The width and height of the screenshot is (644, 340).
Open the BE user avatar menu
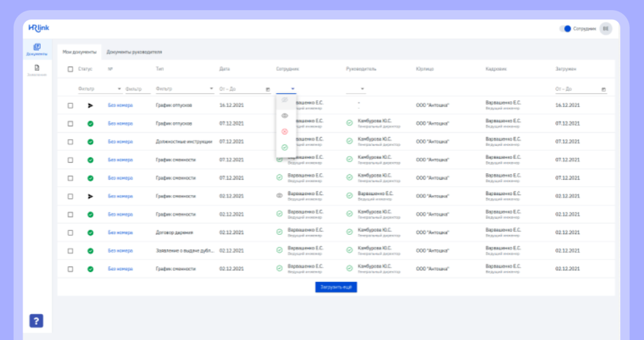point(605,28)
